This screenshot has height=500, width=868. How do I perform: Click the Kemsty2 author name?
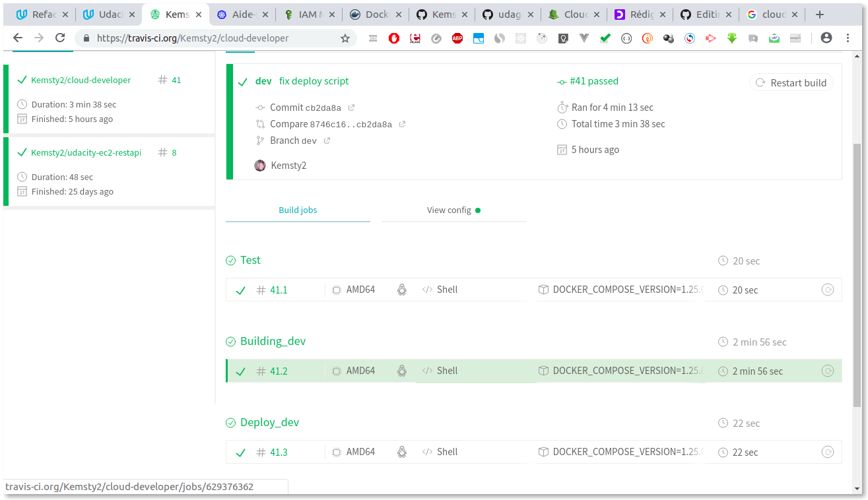[288, 166]
